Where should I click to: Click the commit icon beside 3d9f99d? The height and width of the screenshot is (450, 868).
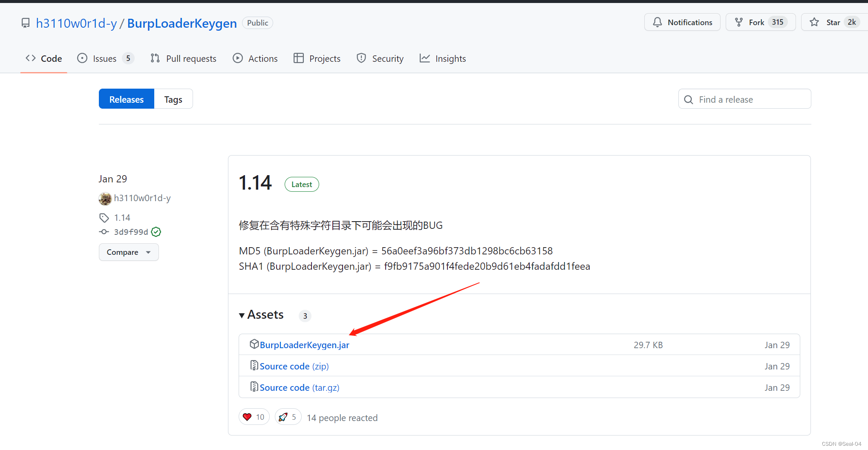pyautogui.click(x=104, y=232)
